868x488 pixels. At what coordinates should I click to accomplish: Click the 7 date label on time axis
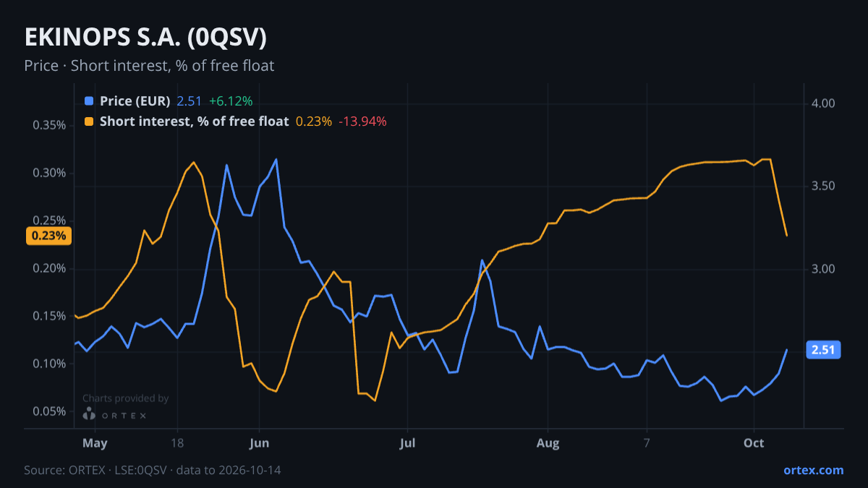[x=647, y=442]
